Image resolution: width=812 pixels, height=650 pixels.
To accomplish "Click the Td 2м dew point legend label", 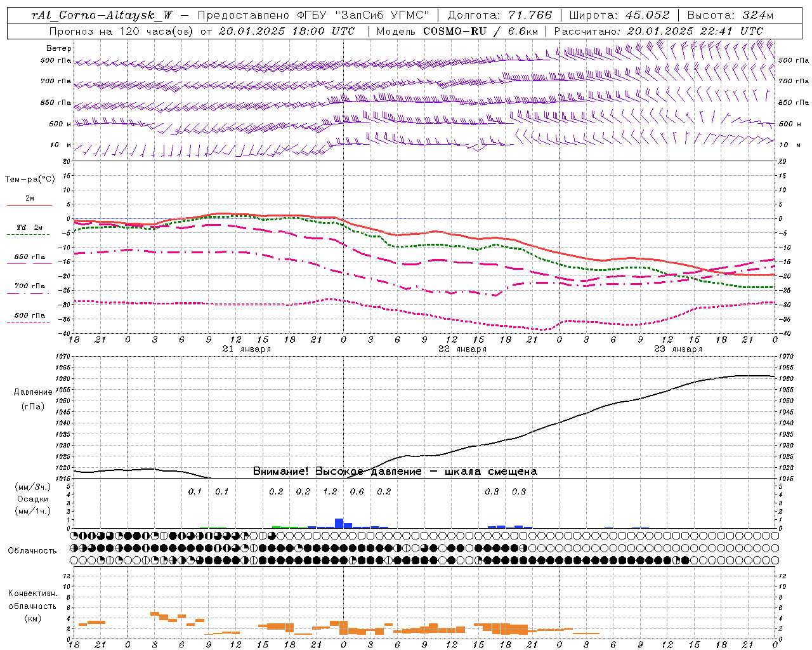I will point(30,227).
